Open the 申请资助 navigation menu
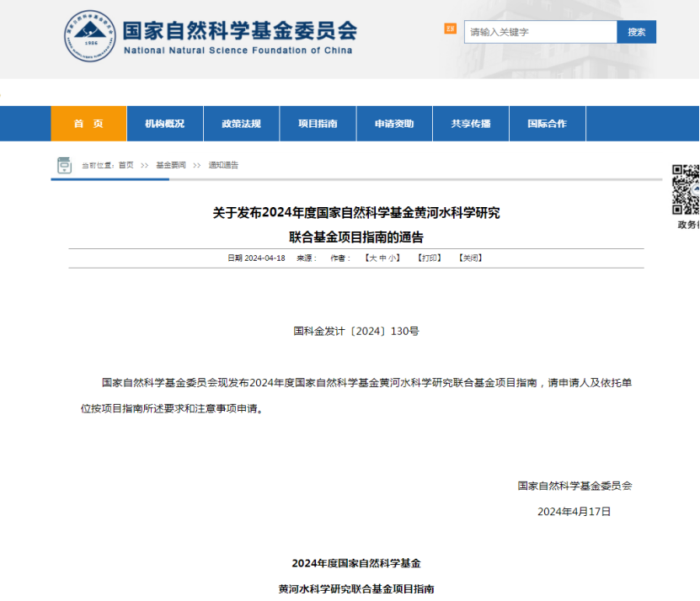Image resolution: width=700 pixels, height=601 pixels. click(x=394, y=124)
